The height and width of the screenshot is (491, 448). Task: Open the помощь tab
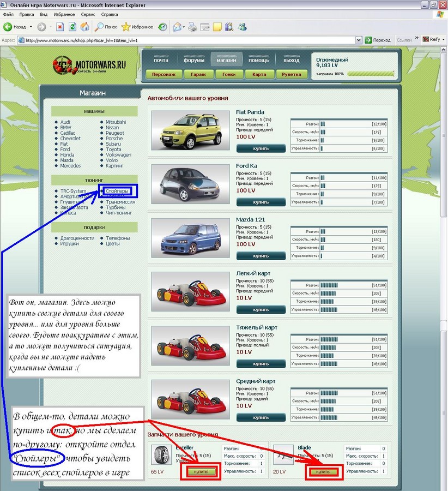point(259,60)
